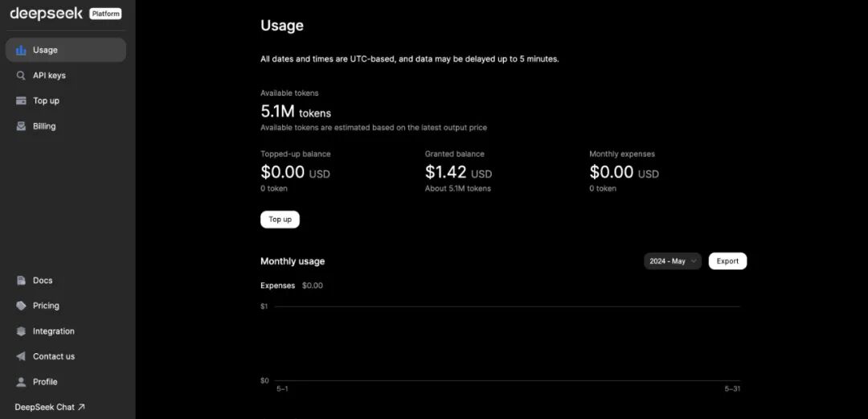Export the monthly usage data
The image size is (868, 419).
(727, 261)
